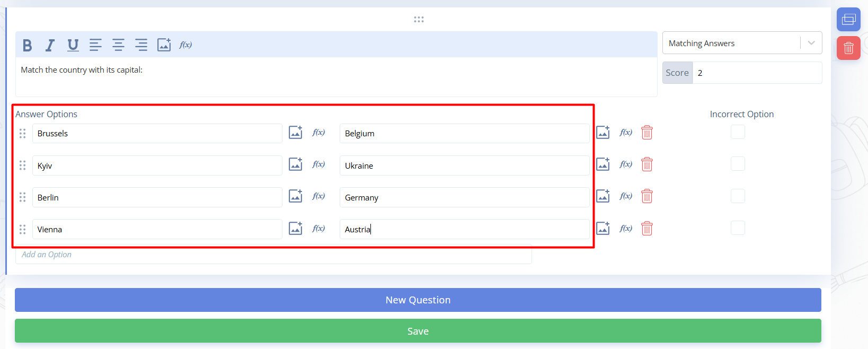Apply italic formatting to question text
The height and width of the screenshot is (349, 868).
point(50,45)
